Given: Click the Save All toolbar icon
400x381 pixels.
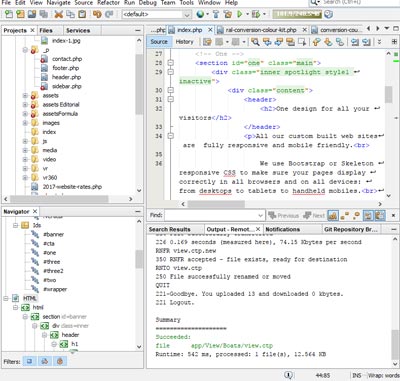Looking at the screenshot, I should click(43, 14).
